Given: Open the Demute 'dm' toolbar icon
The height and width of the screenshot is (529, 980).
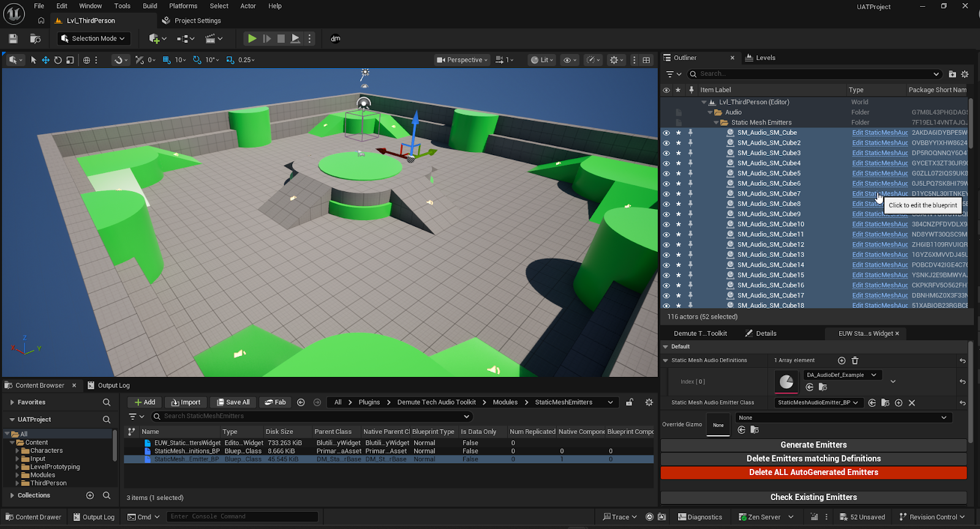Looking at the screenshot, I should [336, 39].
